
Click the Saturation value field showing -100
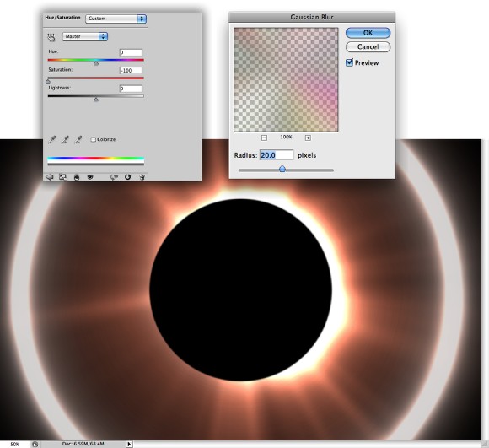point(131,71)
